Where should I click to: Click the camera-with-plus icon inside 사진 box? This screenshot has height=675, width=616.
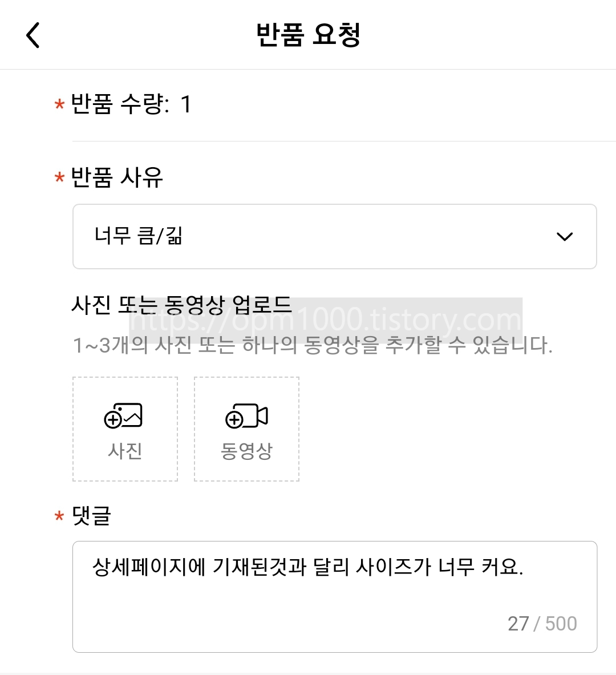click(125, 417)
